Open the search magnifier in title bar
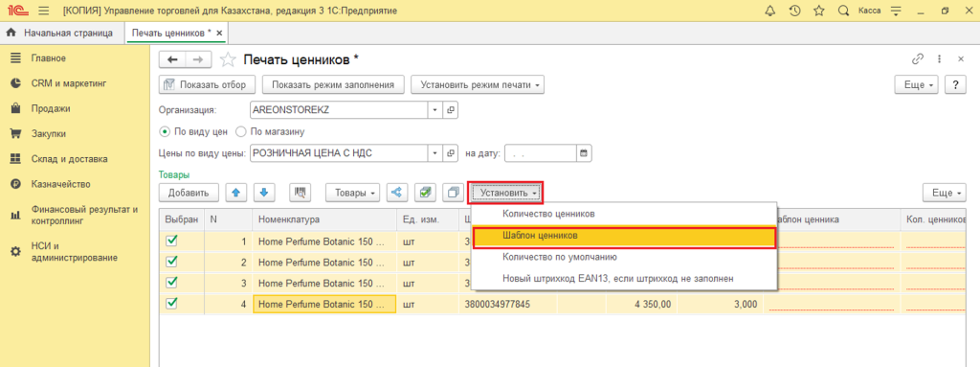Screen dimensions: 980x367 pos(843,11)
